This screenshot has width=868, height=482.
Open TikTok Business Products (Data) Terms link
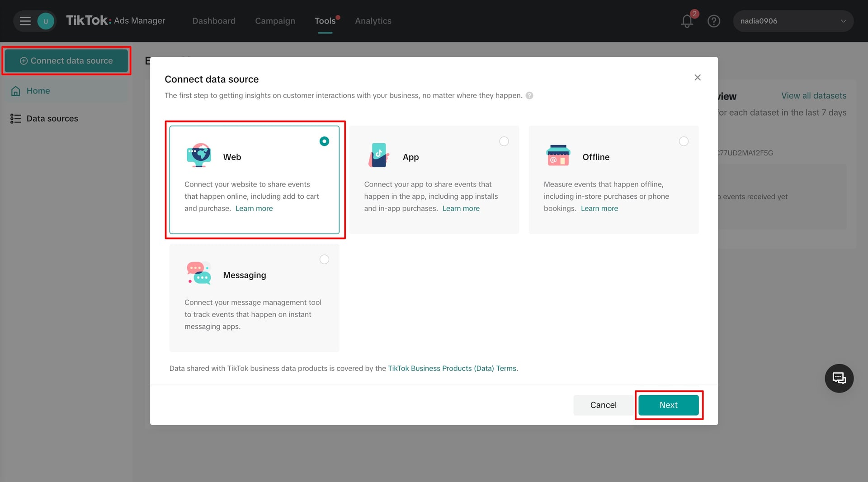[x=452, y=369]
